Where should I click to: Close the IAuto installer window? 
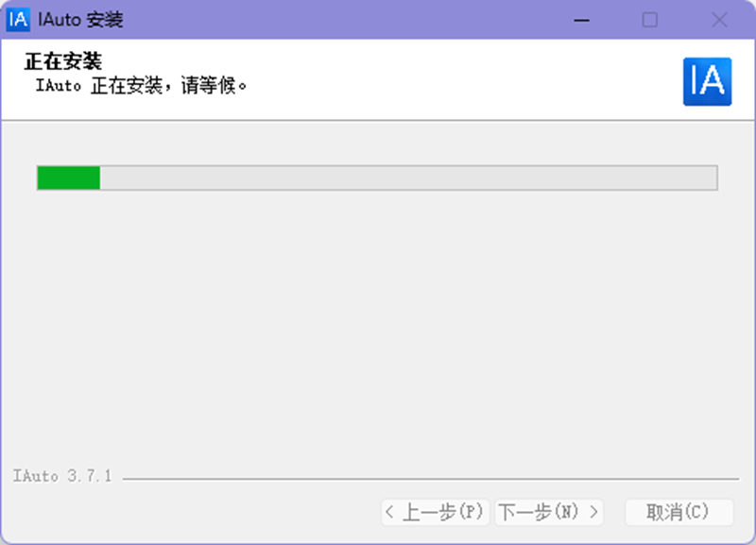point(720,19)
